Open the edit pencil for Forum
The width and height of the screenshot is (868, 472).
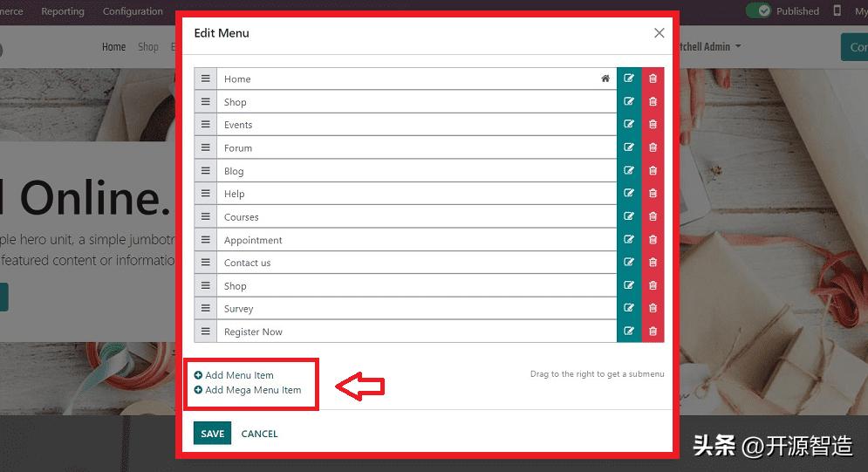point(629,147)
